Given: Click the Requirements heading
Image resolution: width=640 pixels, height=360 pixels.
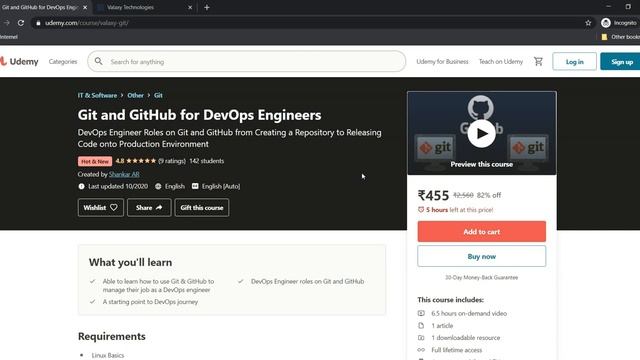Looking at the screenshot, I should (x=112, y=336).
